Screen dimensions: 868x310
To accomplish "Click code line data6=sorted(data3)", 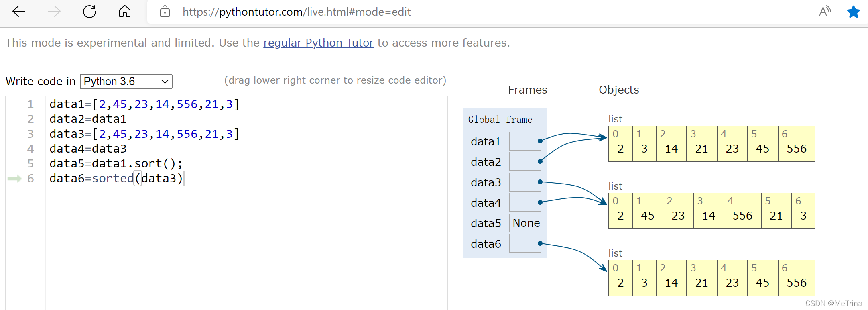I will pos(116,178).
